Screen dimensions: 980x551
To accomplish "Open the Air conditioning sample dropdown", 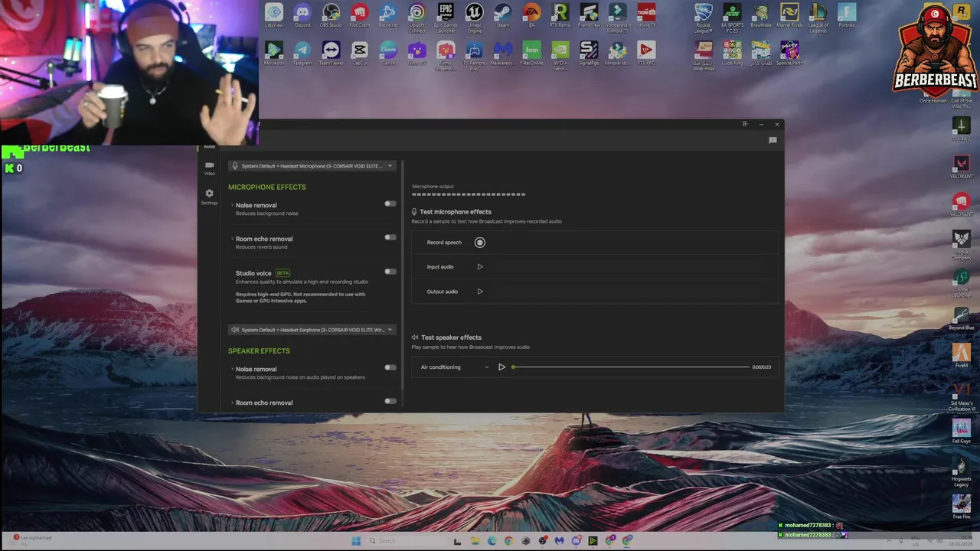I will click(x=454, y=367).
